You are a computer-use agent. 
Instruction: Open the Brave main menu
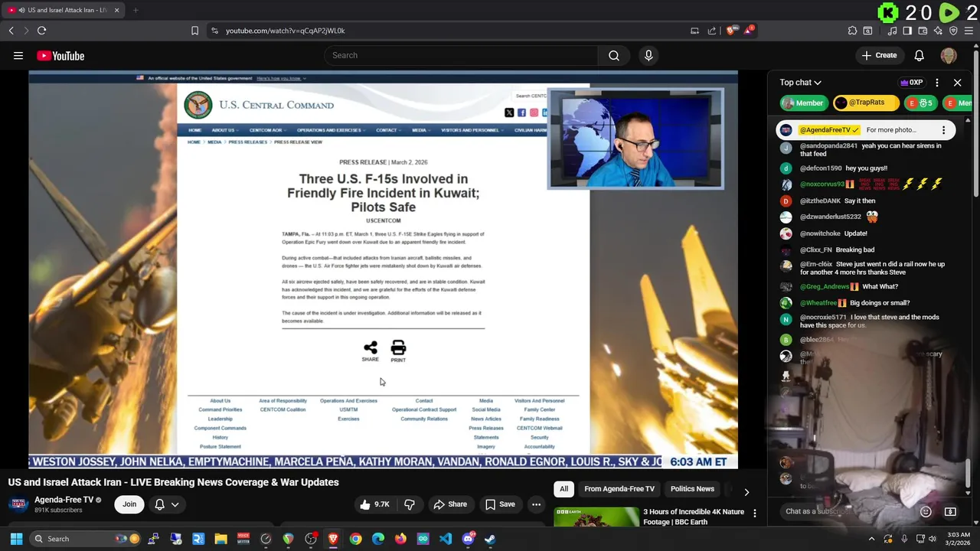pos(969,31)
